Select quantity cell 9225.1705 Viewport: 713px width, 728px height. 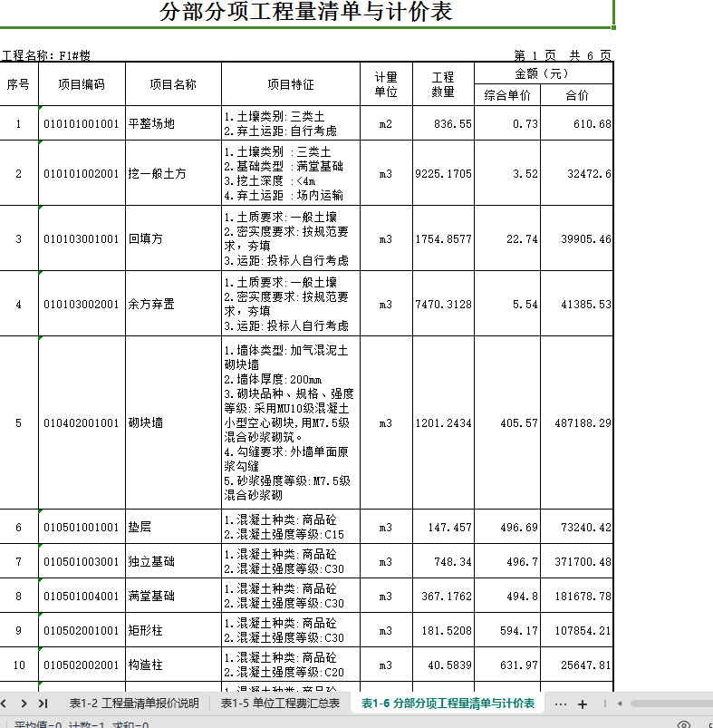pos(443,173)
